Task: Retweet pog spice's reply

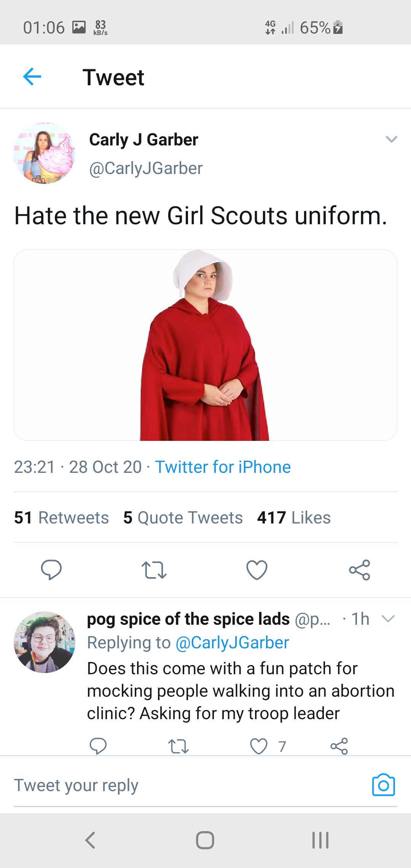Action: click(178, 746)
